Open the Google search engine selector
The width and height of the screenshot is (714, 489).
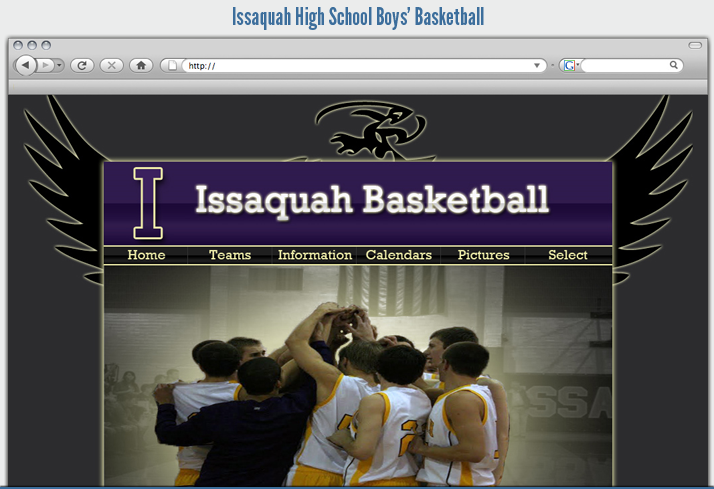pyautogui.click(x=571, y=66)
